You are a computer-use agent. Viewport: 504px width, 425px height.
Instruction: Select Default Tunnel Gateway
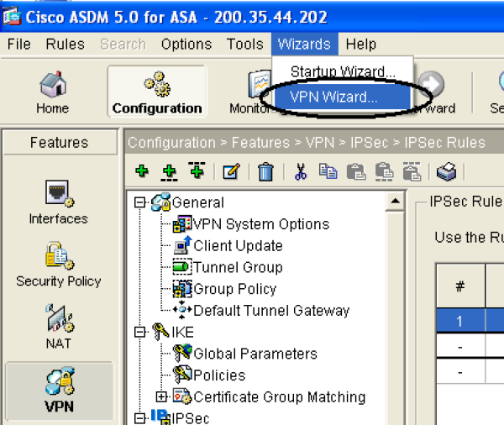pyautogui.click(x=271, y=311)
